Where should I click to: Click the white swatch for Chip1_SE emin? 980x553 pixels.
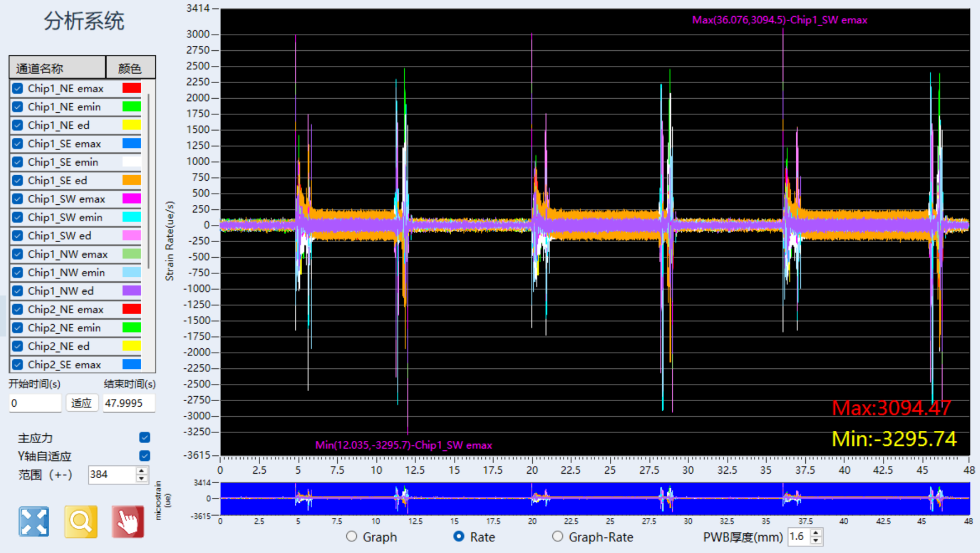coord(132,162)
